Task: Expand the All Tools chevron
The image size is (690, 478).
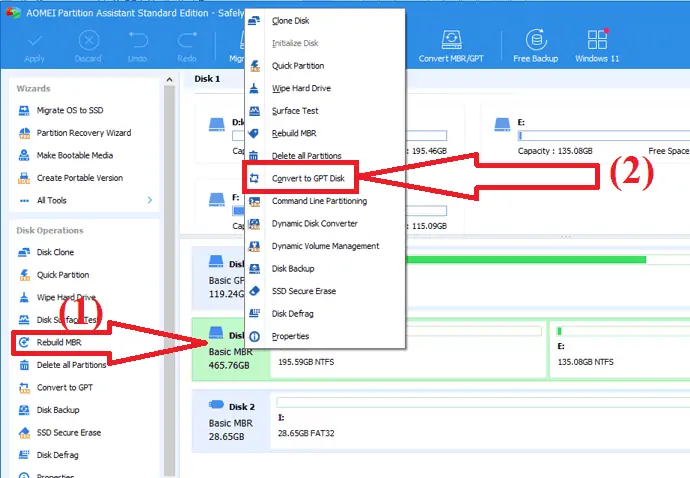Action: (x=150, y=200)
